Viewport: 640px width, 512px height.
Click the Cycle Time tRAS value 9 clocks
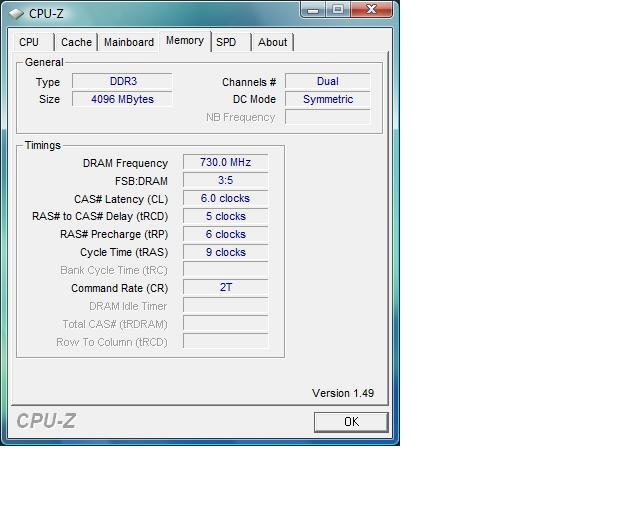(226, 252)
